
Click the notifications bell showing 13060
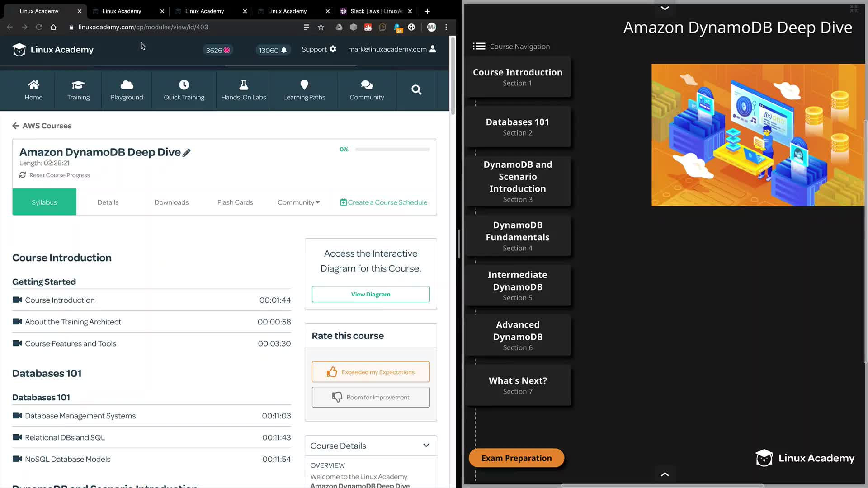[283, 50]
